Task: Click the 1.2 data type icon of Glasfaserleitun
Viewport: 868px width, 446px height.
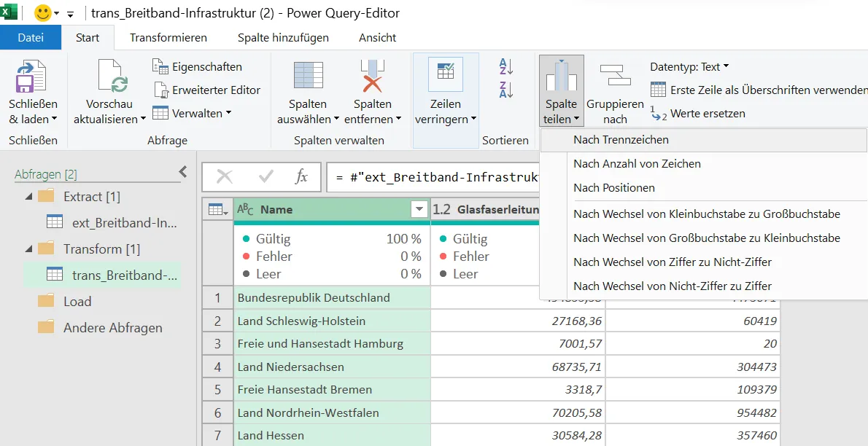Action: click(442, 210)
